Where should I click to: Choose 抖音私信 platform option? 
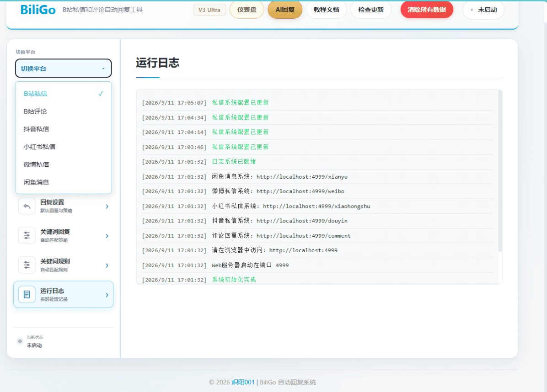(63, 129)
